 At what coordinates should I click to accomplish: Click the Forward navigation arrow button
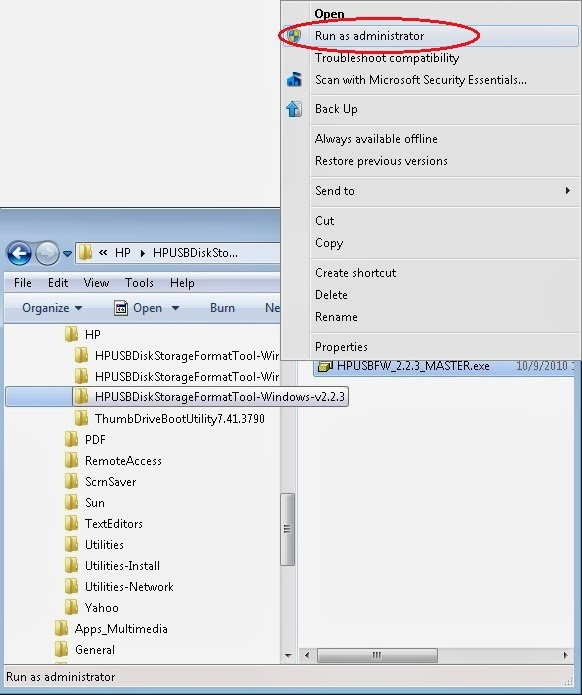pos(47,254)
